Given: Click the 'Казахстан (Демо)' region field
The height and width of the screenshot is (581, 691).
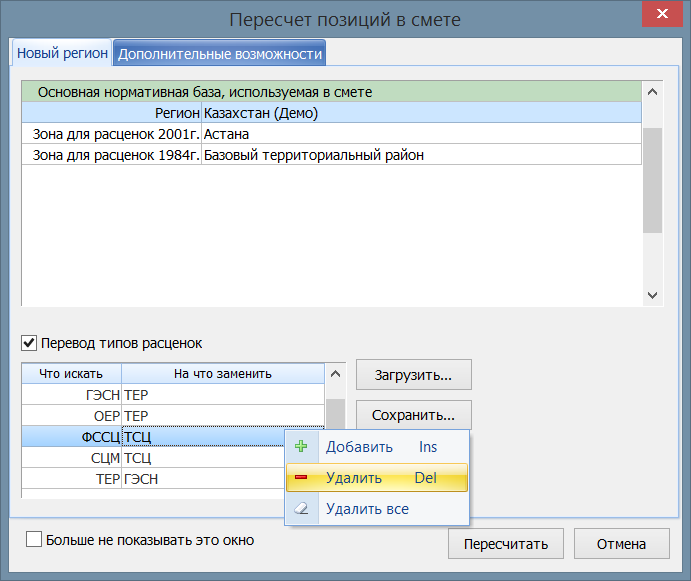Looking at the screenshot, I should pyautogui.click(x=420, y=113).
